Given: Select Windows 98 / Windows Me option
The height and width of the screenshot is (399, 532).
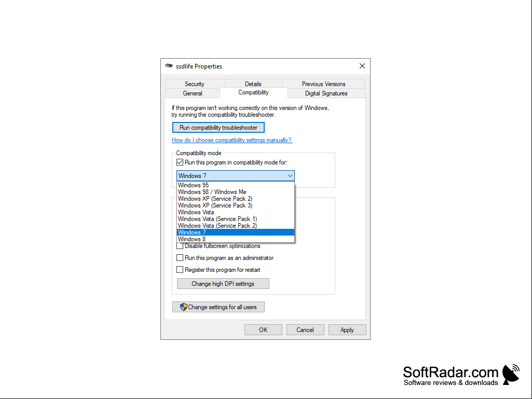Looking at the screenshot, I should pyautogui.click(x=236, y=192).
